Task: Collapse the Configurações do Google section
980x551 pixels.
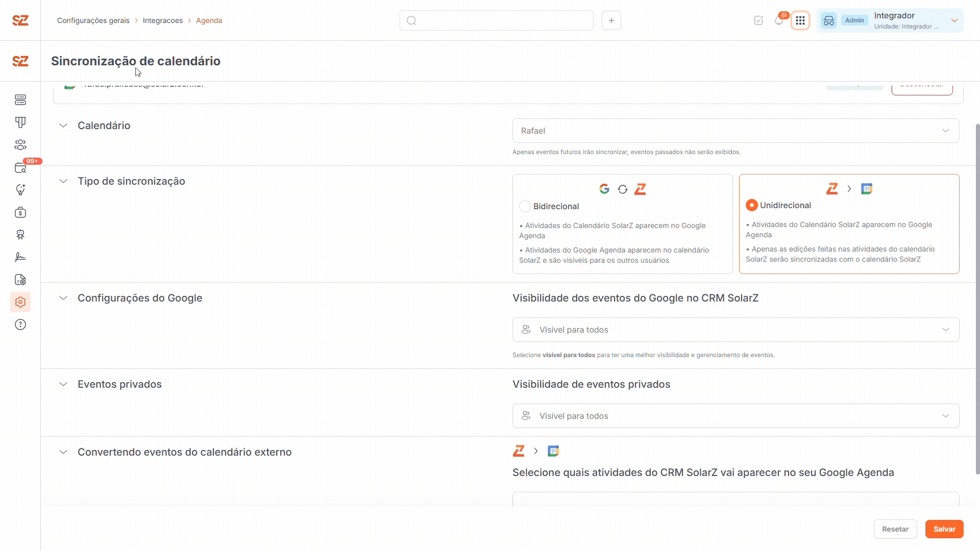Action: point(63,298)
